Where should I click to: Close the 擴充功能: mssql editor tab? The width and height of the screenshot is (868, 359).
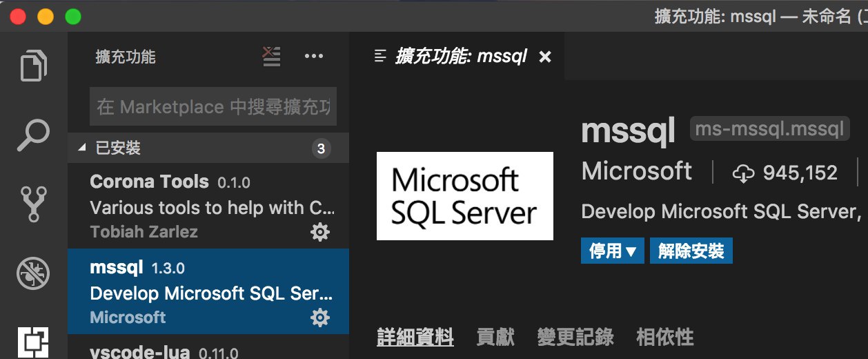[545, 57]
